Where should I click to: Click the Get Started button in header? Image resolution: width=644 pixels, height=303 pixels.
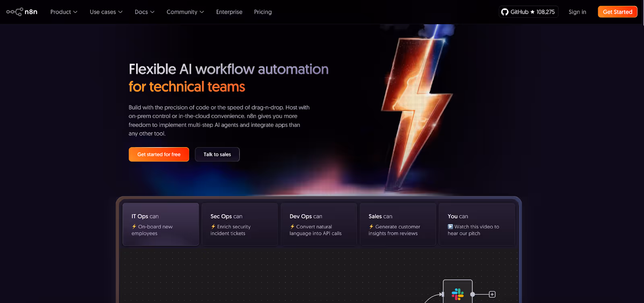pyautogui.click(x=617, y=12)
